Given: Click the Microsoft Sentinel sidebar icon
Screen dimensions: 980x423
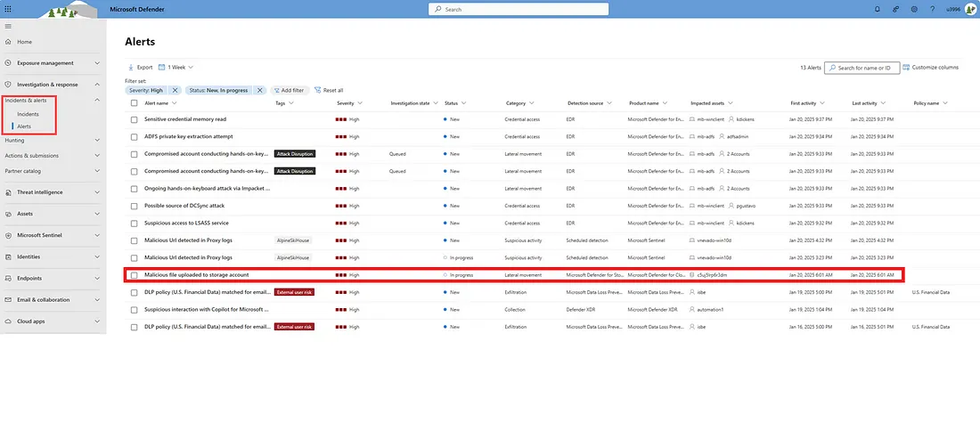Looking at the screenshot, I should [x=7, y=236].
